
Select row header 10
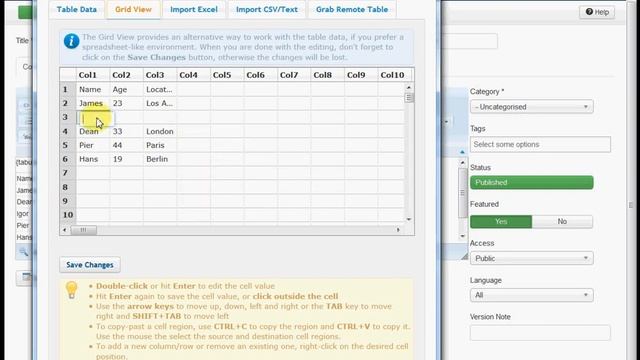click(x=68, y=215)
